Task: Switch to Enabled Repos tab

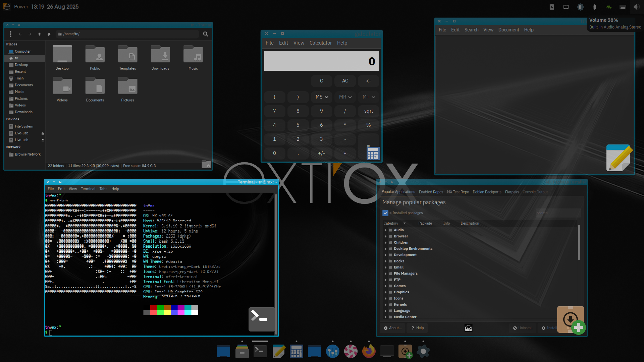Action: [x=431, y=192]
